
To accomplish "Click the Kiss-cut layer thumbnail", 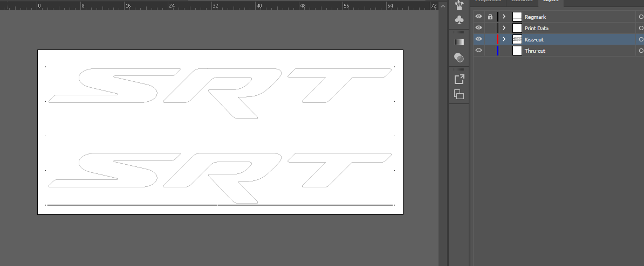I will [x=517, y=39].
